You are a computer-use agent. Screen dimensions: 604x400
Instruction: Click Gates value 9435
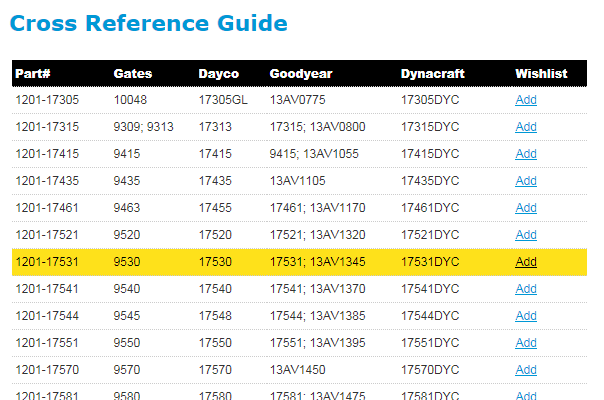pyautogui.click(x=127, y=181)
